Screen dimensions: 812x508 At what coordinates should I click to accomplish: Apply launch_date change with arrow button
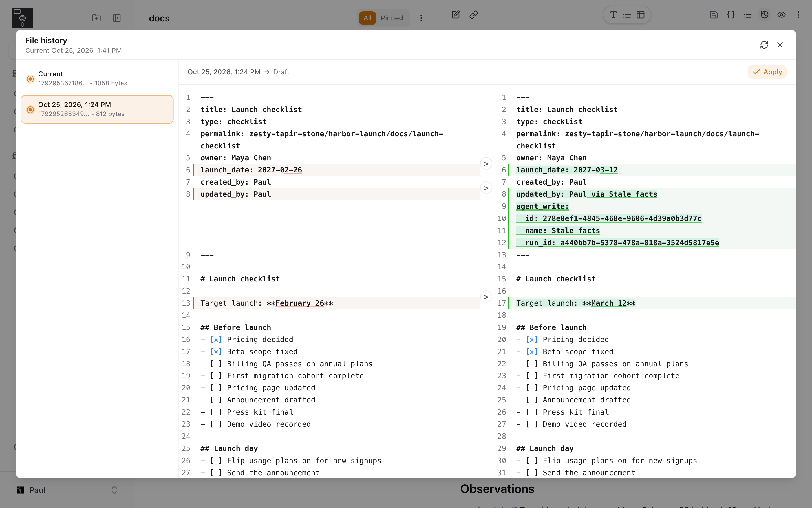486,164
